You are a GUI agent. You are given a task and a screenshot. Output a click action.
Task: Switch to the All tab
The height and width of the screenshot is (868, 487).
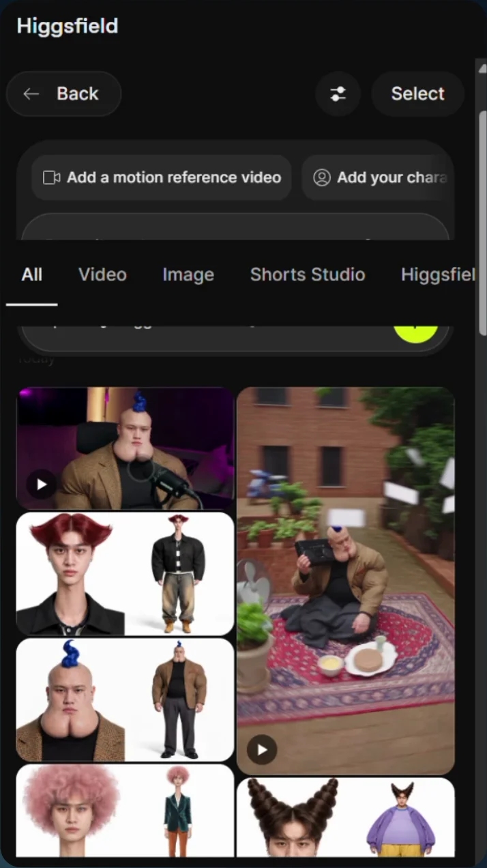[32, 274]
